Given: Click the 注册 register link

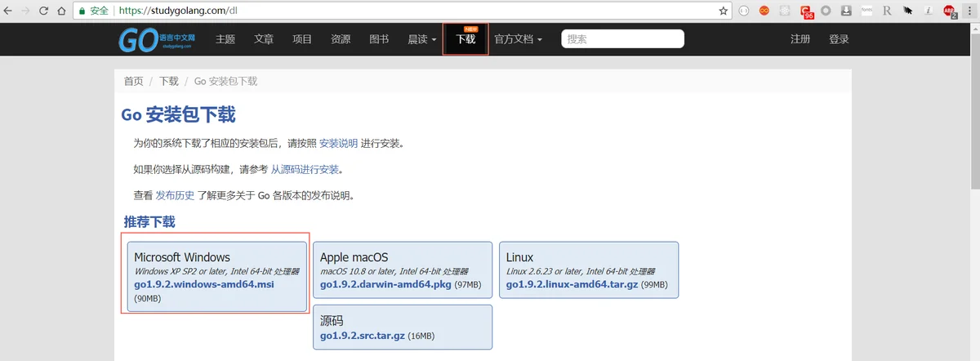Looking at the screenshot, I should click(x=800, y=39).
